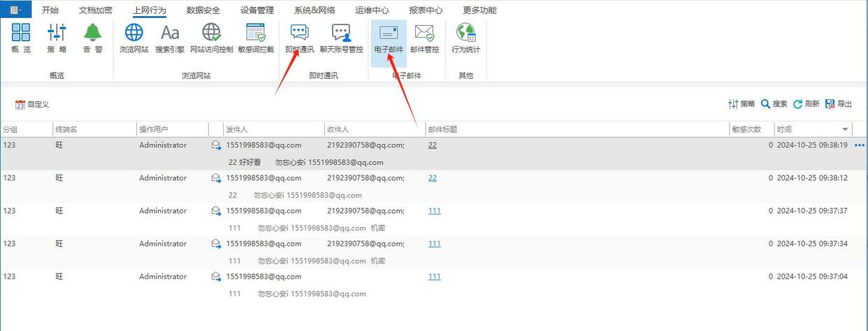Click the 导出 export button
The width and height of the screenshot is (868, 331).
tap(839, 104)
